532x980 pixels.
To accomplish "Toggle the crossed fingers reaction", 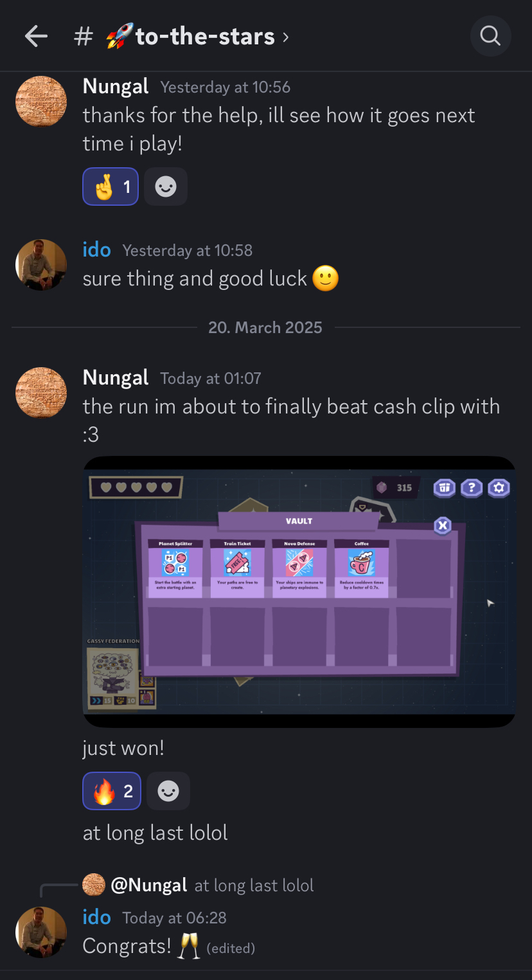I will pos(111,186).
